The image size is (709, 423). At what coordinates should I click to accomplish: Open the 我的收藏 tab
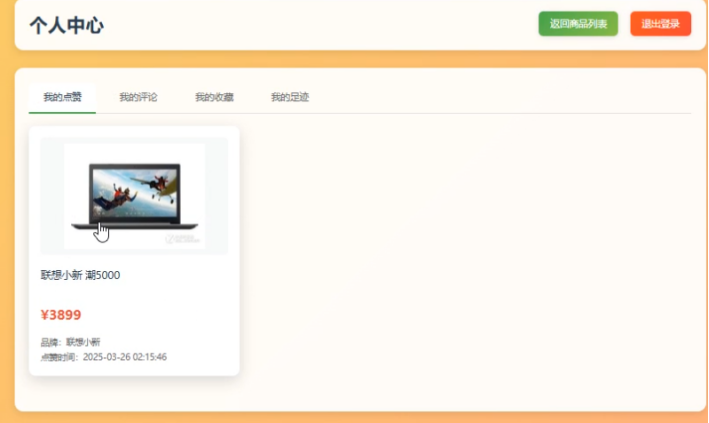(x=214, y=97)
